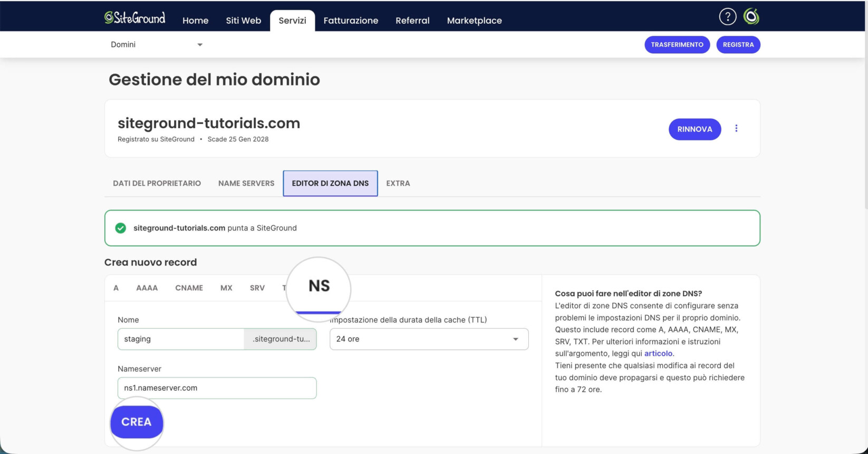Select the NS record type tab
868x454 pixels.
(319, 286)
